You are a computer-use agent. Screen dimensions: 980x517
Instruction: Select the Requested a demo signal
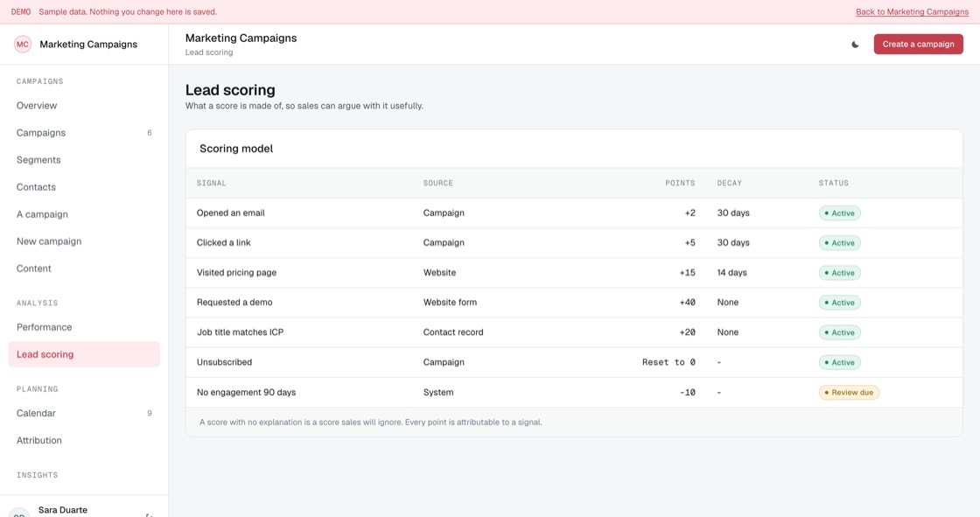click(x=234, y=303)
